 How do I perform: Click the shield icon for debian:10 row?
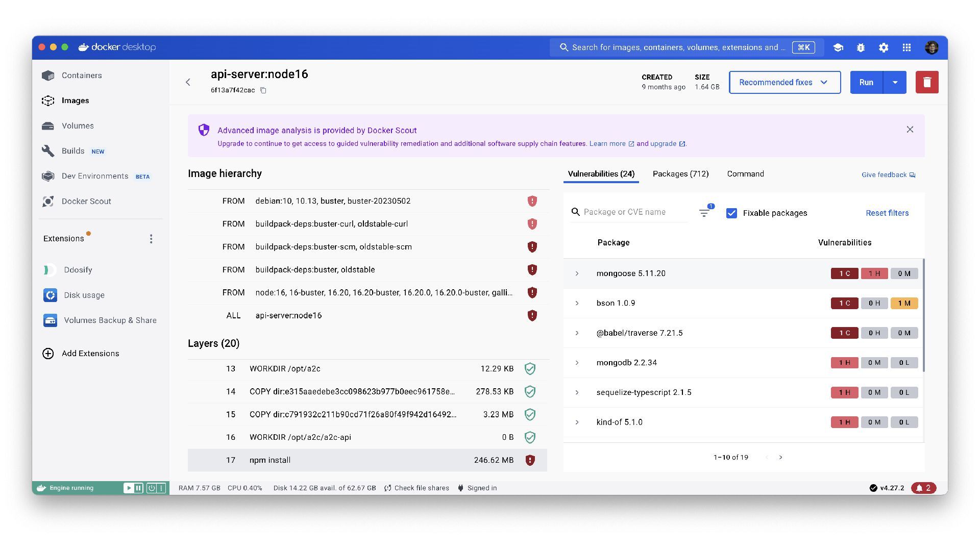(532, 201)
